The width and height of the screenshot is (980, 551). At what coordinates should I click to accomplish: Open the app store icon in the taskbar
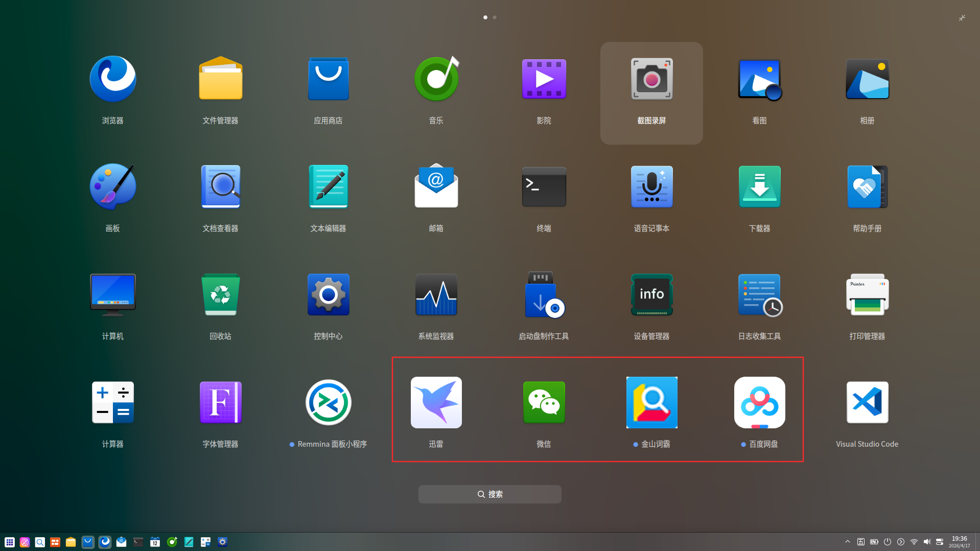tap(88, 542)
